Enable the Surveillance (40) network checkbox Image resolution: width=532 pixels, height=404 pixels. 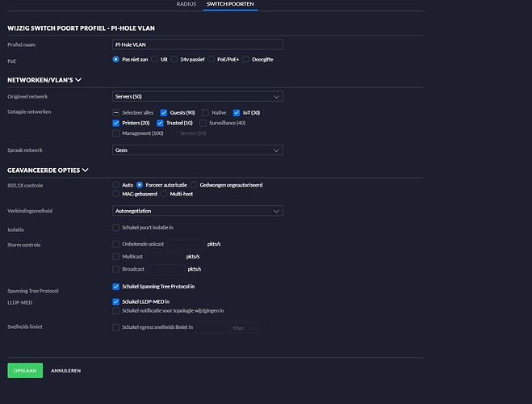pos(203,123)
